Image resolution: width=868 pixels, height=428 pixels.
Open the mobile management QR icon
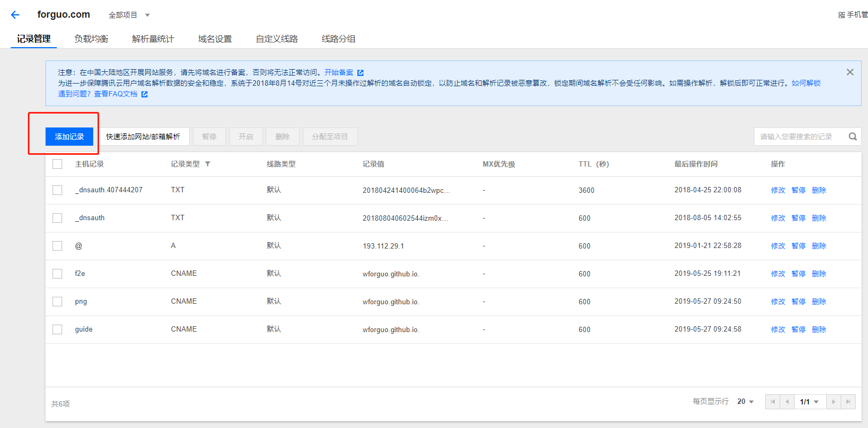tap(842, 15)
